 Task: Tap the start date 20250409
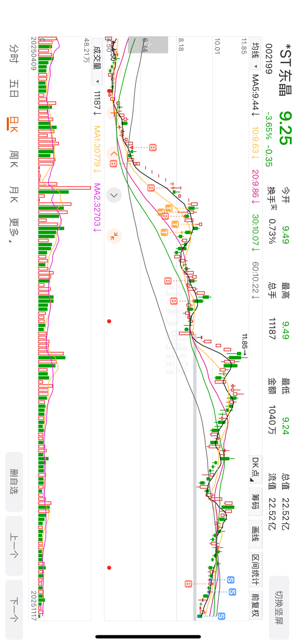(34, 54)
